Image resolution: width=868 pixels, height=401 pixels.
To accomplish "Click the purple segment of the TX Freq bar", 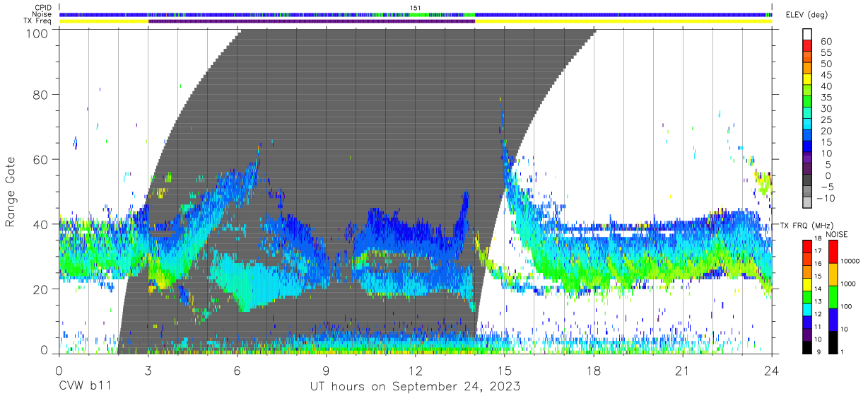I will (x=312, y=21).
